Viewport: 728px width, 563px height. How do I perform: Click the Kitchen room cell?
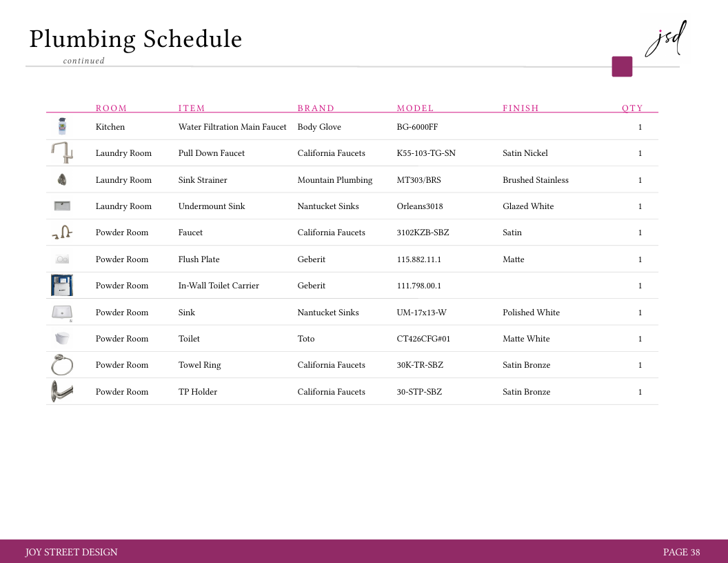[x=110, y=127]
